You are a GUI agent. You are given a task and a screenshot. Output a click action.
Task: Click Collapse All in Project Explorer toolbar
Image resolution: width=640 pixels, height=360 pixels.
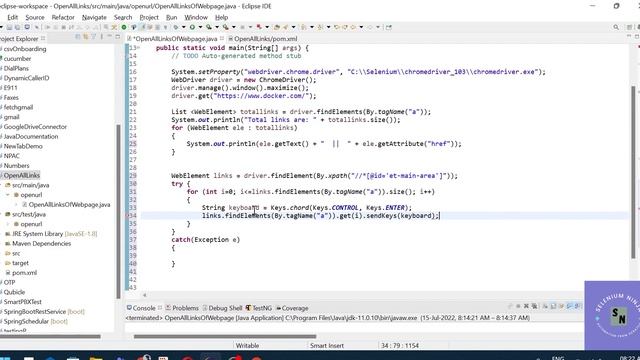[78, 37]
